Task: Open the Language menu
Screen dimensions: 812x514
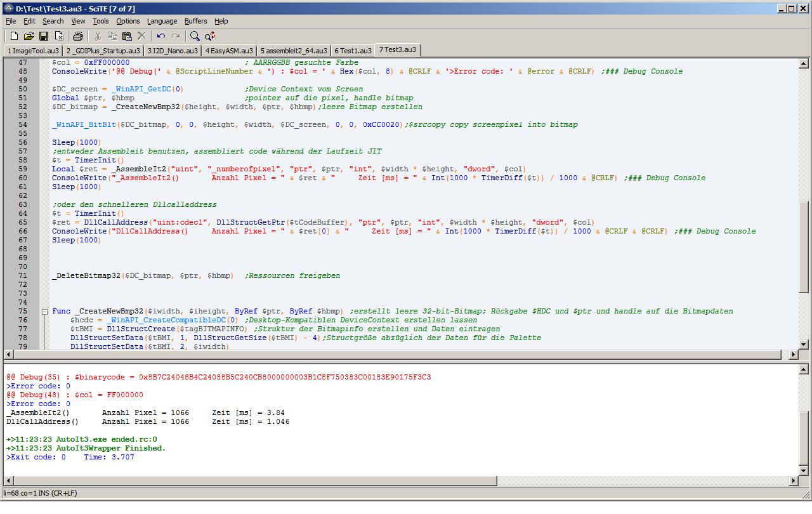Action: click(x=162, y=21)
